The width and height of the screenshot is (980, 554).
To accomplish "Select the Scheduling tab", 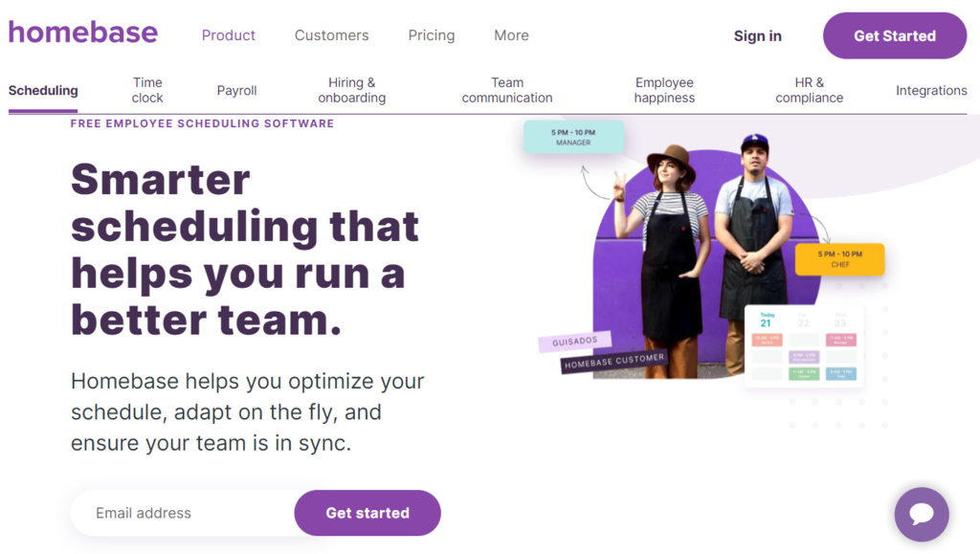I will click(43, 90).
